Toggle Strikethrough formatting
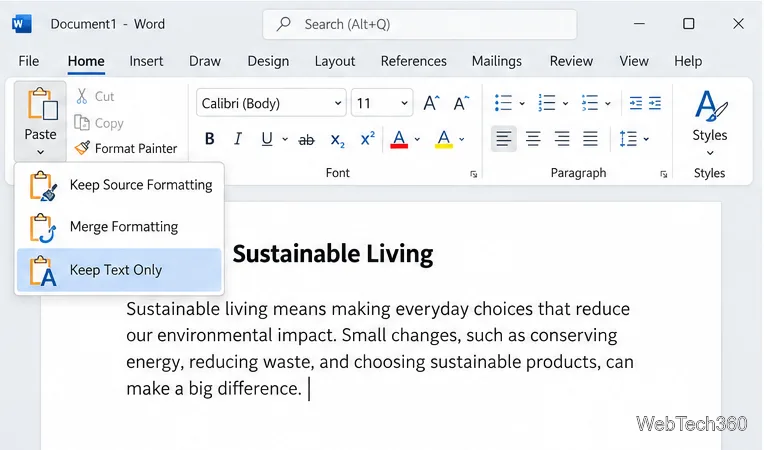The height and width of the screenshot is (450, 764). 306,140
